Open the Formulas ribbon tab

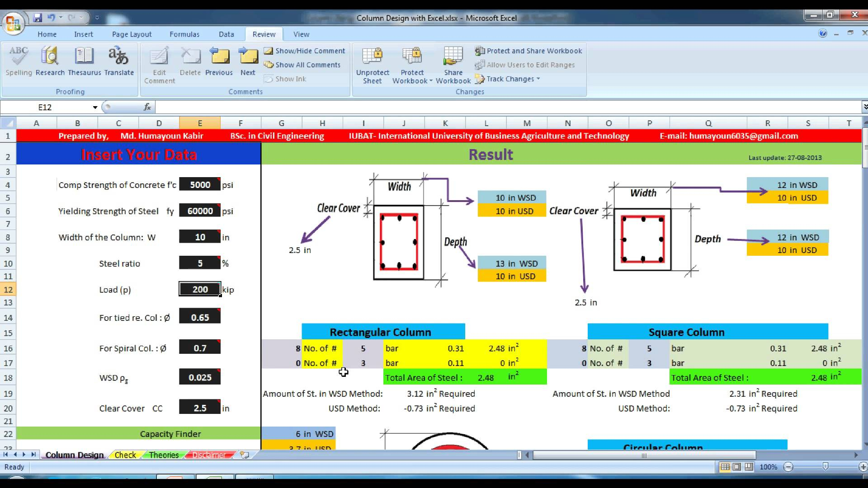(x=184, y=34)
